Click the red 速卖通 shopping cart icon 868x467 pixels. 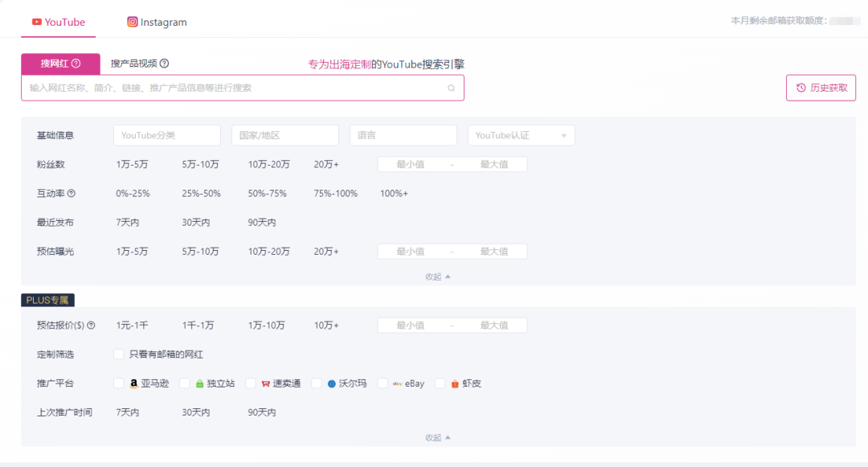[264, 383]
